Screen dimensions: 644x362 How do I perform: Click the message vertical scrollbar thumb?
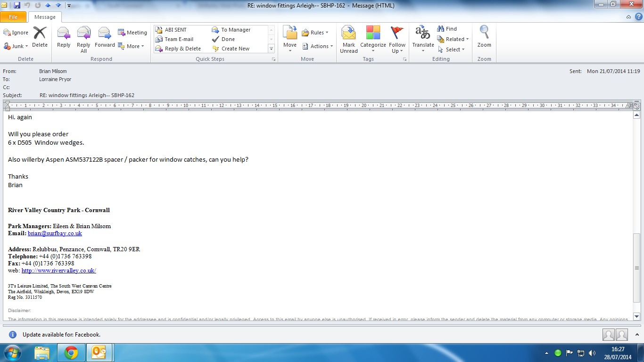coord(637,268)
